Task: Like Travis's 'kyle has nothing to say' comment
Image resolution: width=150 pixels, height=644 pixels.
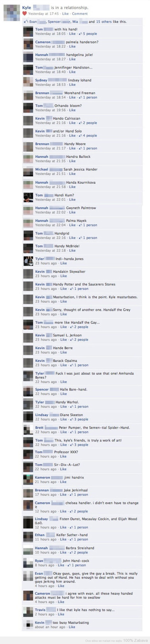Action: click(x=61, y=614)
